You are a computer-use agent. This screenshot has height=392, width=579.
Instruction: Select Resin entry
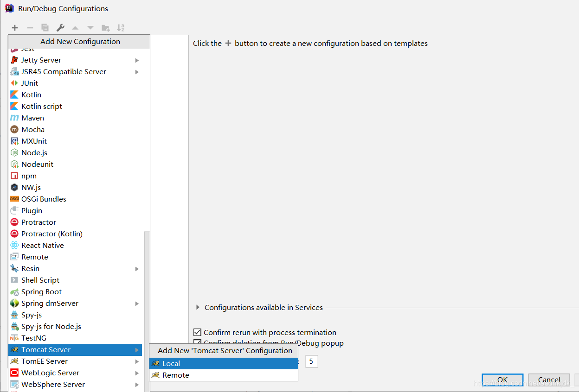(75, 269)
